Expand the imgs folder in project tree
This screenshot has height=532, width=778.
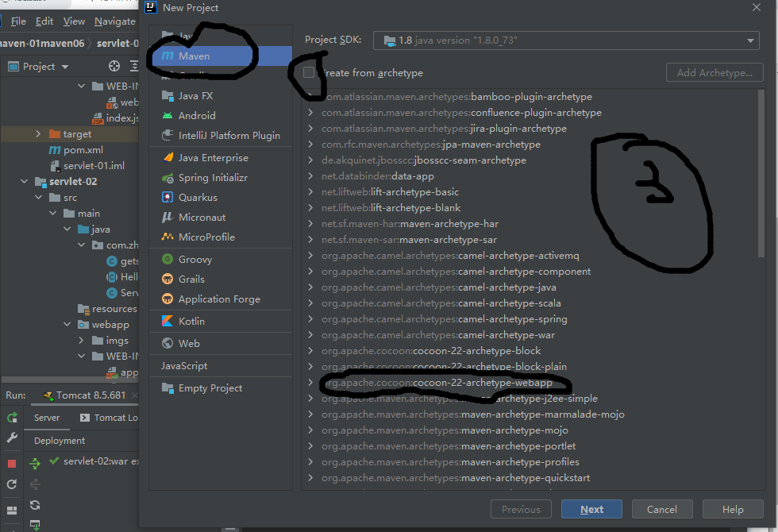coord(81,341)
